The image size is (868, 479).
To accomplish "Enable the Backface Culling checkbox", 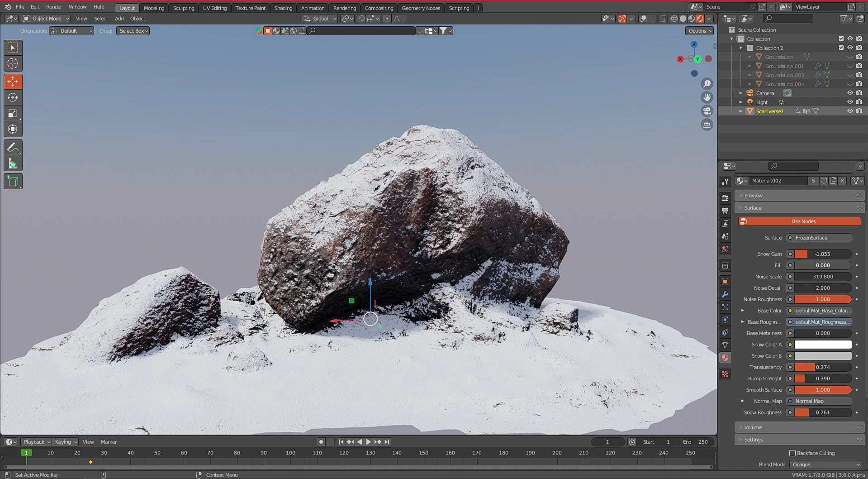I will pos(792,453).
